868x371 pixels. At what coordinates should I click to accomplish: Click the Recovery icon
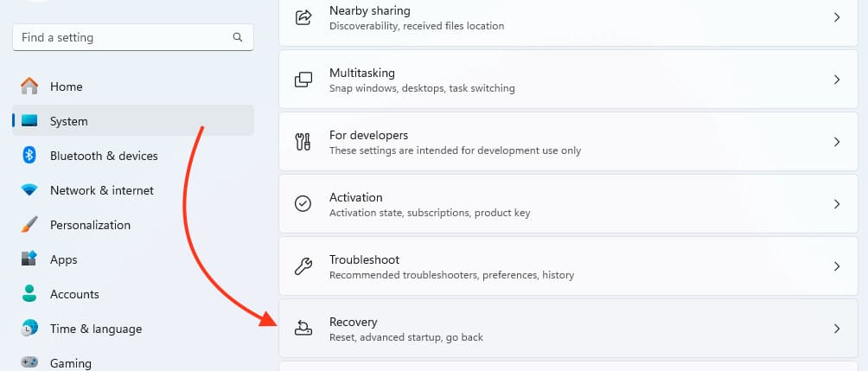pyautogui.click(x=303, y=329)
